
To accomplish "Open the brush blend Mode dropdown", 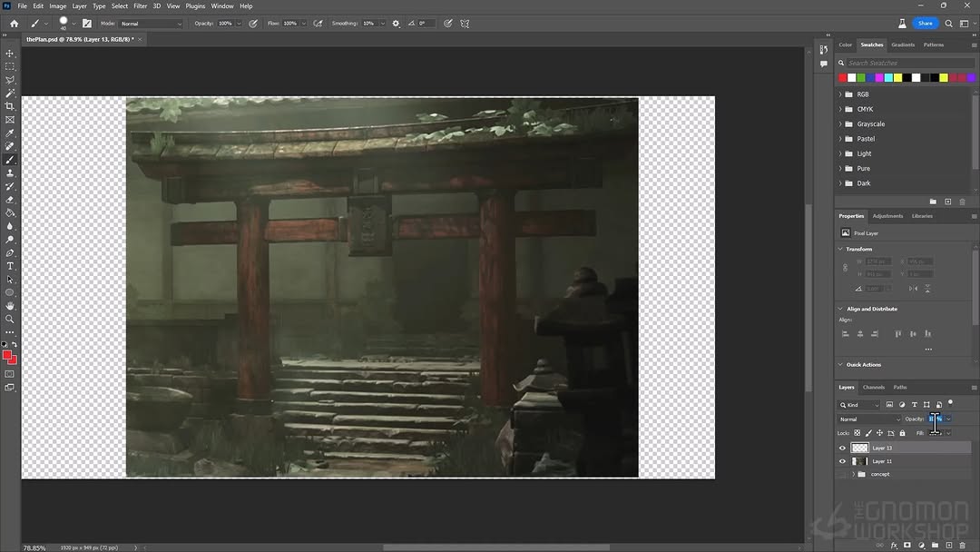I will click(x=152, y=24).
